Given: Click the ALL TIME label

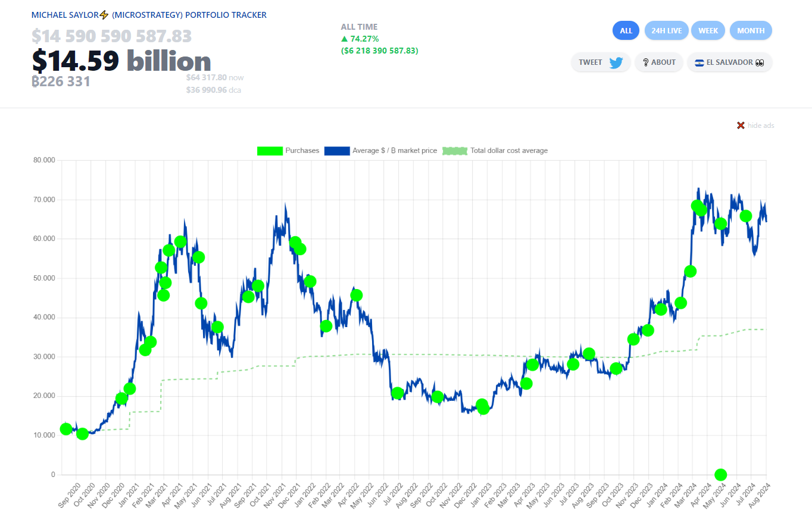Looking at the screenshot, I should tap(359, 27).
